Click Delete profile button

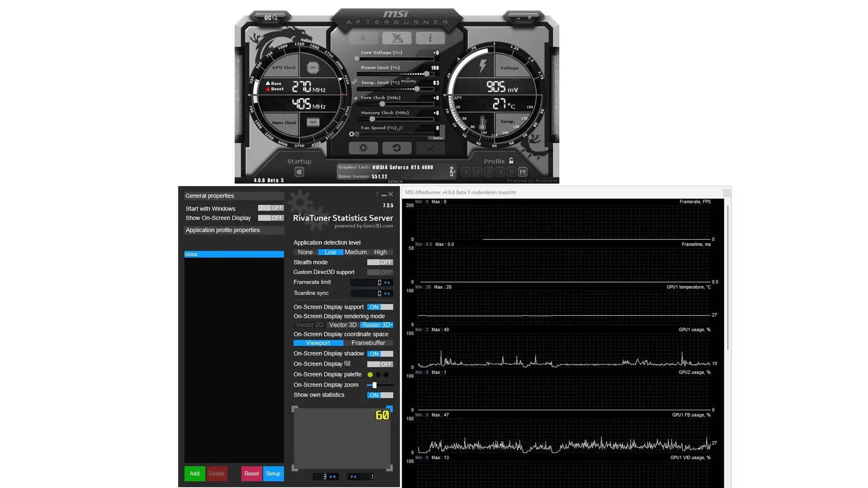[217, 474]
